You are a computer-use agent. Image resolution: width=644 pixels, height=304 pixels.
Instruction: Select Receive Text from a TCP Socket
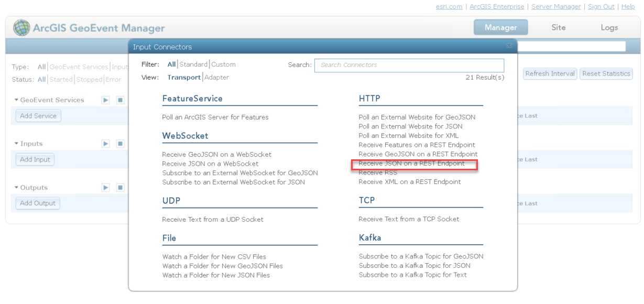[409, 219]
